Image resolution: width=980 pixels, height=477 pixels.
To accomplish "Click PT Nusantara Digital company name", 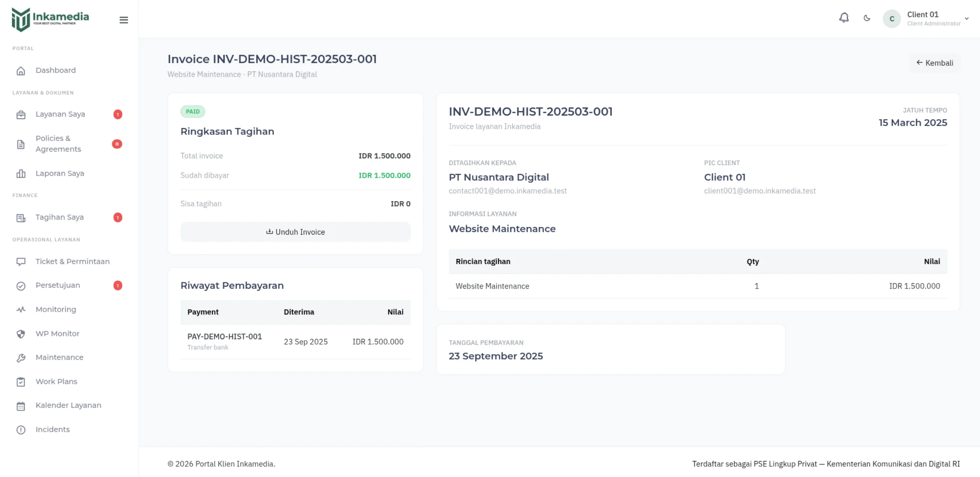I will [x=498, y=177].
